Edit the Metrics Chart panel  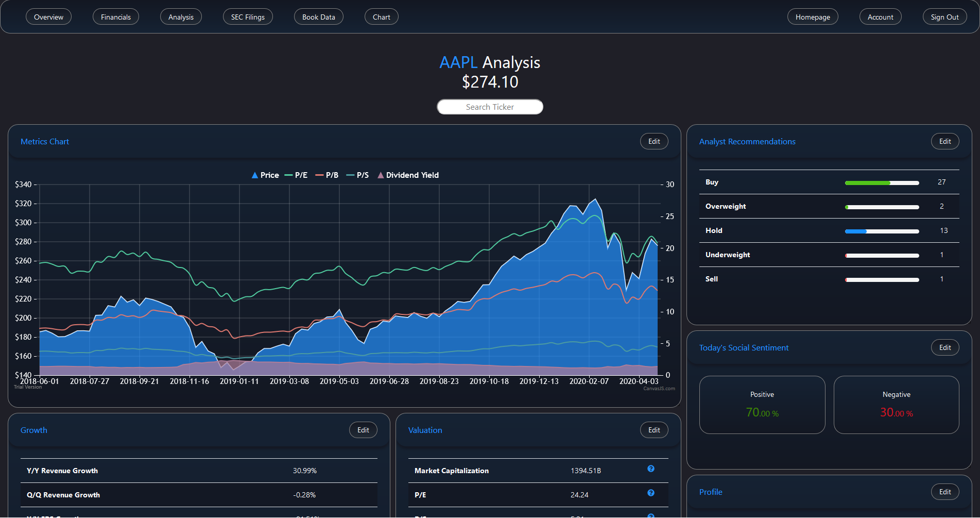click(x=654, y=141)
